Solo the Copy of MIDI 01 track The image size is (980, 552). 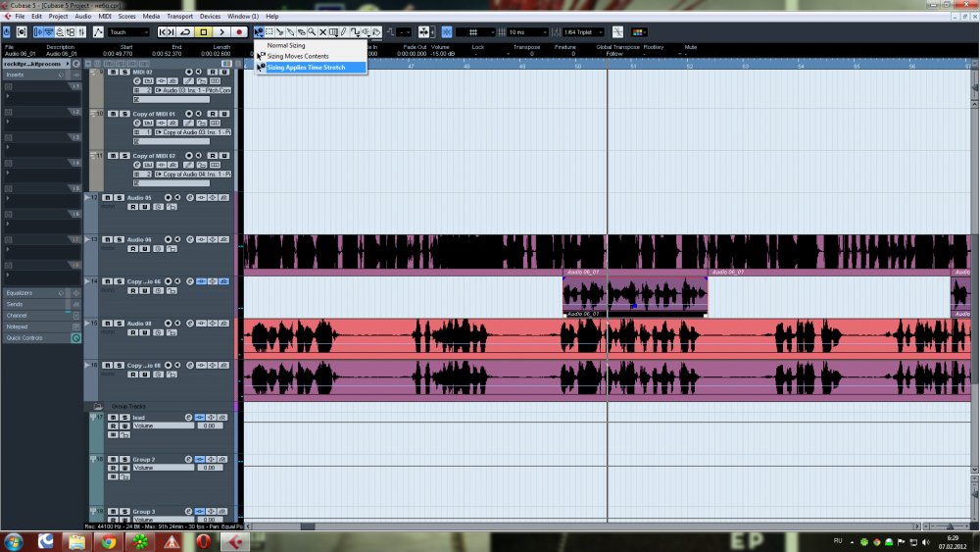coord(124,114)
